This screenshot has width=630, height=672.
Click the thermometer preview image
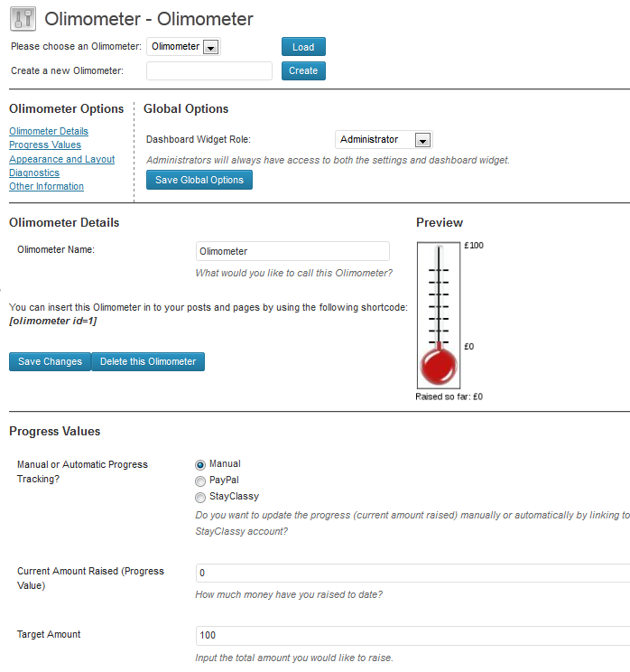(439, 315)
